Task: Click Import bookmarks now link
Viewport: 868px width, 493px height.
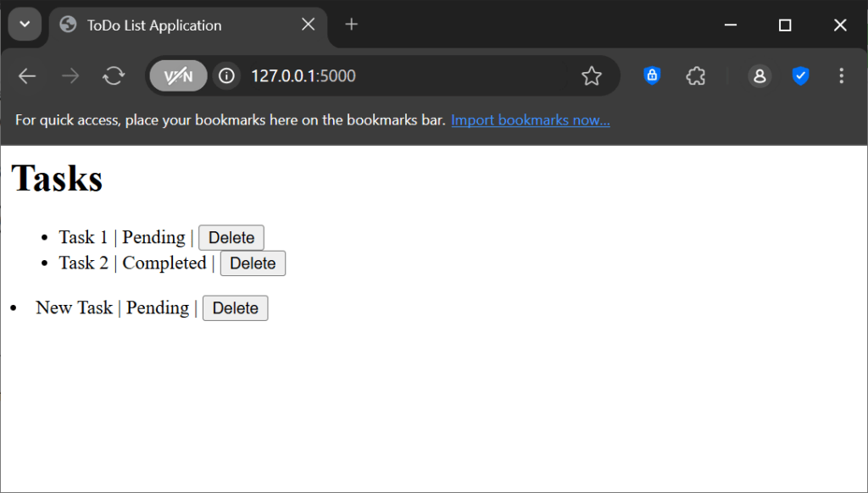Action: pos(531,120)
